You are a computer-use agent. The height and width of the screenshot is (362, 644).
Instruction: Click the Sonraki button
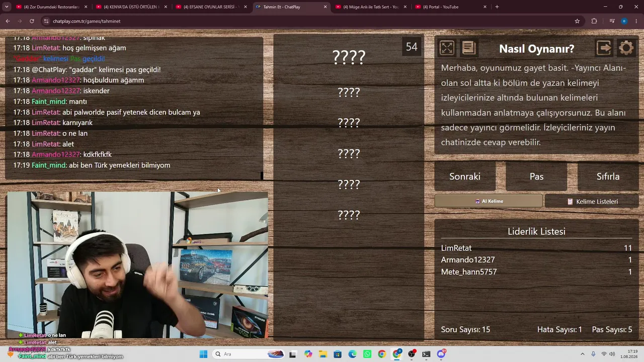(465, 176)
